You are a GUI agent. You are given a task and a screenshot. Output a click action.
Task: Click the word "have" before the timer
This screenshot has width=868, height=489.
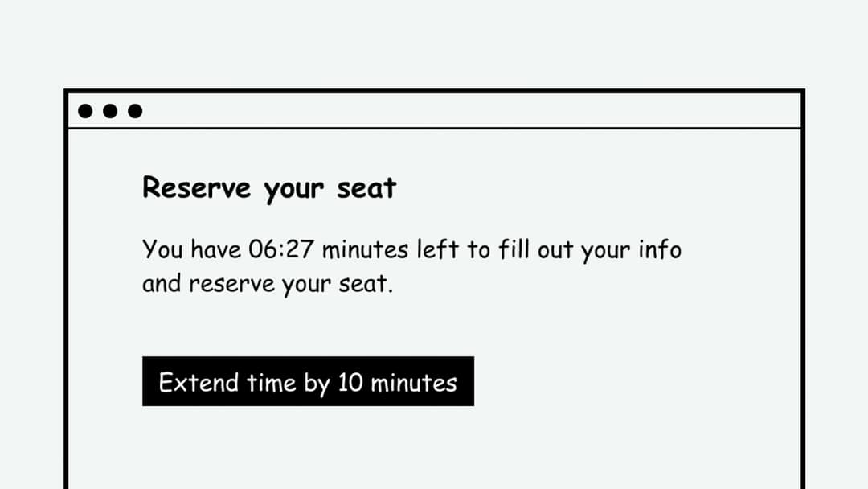[x=216, y=249]
